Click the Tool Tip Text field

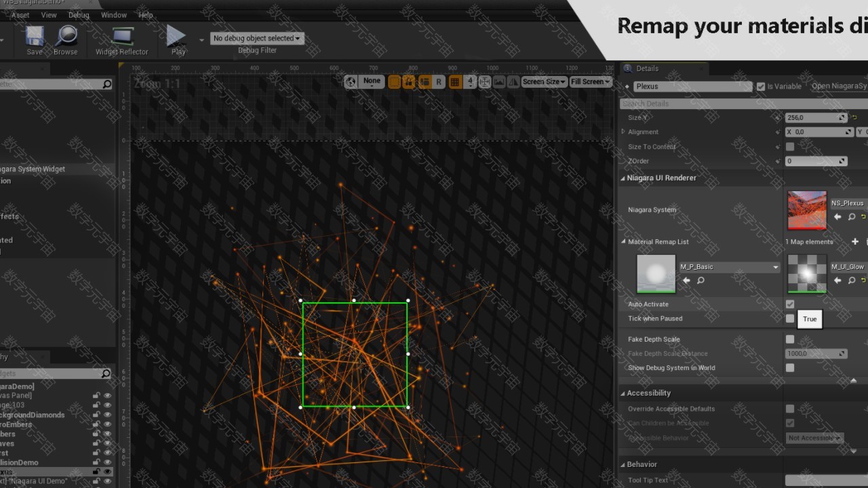pos(826,481)
